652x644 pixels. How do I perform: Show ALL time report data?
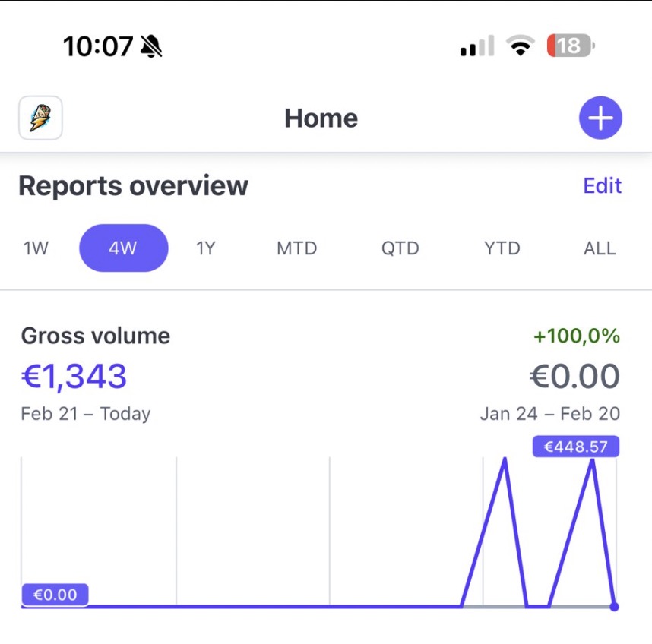599,248
